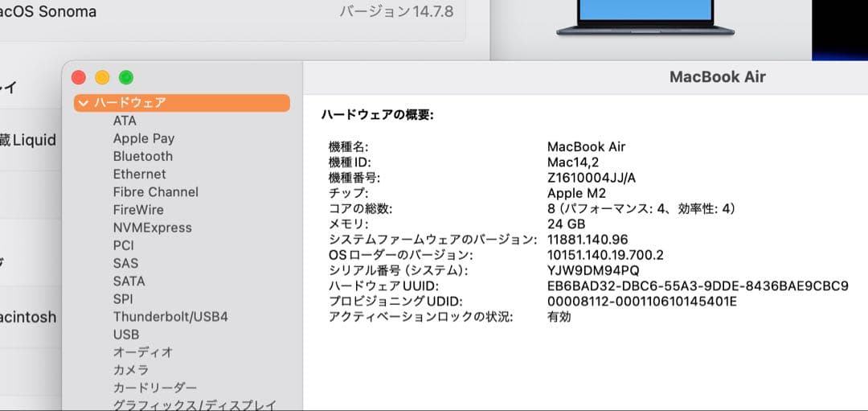Collapse the ハードウェア section chevron
This screenshot has height=411, width=868.
click(84, 103)
